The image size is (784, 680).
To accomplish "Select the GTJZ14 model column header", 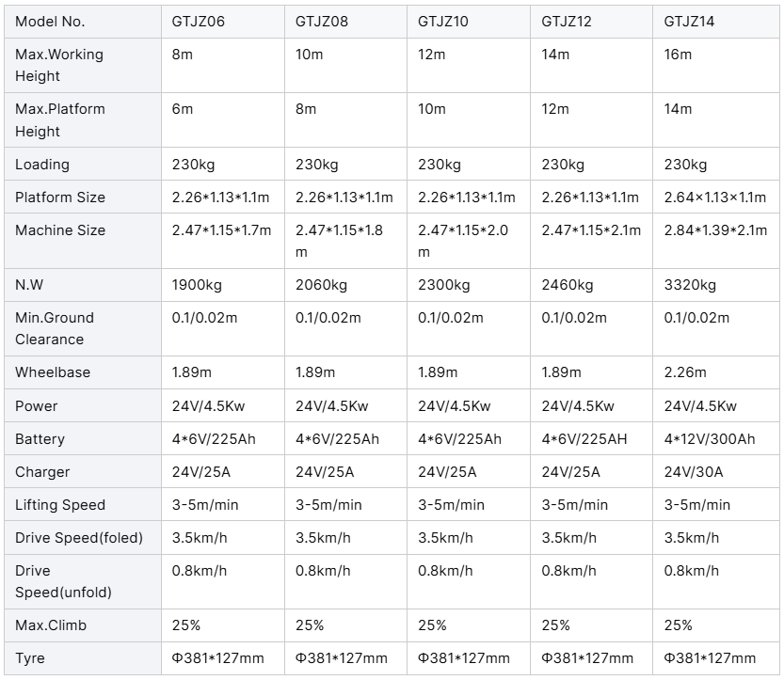I will click(x=689, y=21).
